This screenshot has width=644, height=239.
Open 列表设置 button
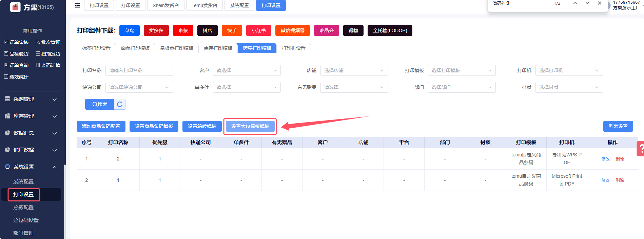click(x=618, y=126)
